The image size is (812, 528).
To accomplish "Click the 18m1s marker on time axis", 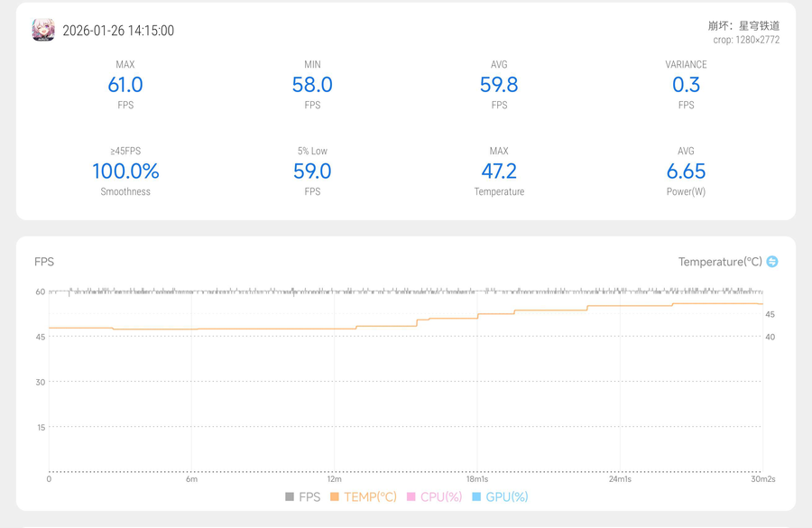I will pos(477,479).
